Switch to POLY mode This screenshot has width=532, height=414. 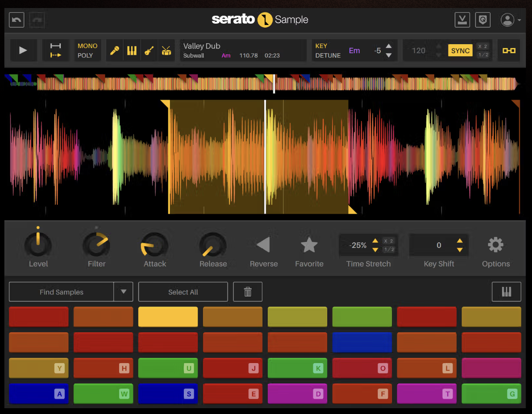[85, 55]
